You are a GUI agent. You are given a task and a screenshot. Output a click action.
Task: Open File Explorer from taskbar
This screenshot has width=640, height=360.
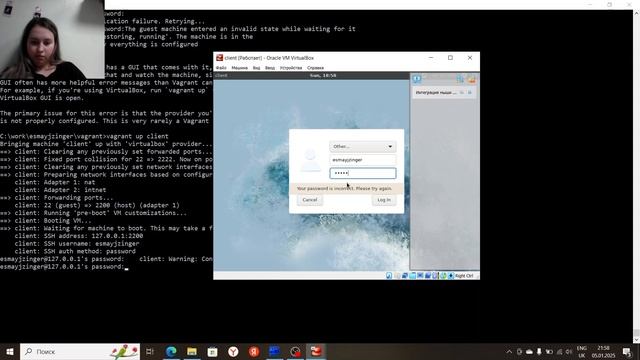click(192, 351)
